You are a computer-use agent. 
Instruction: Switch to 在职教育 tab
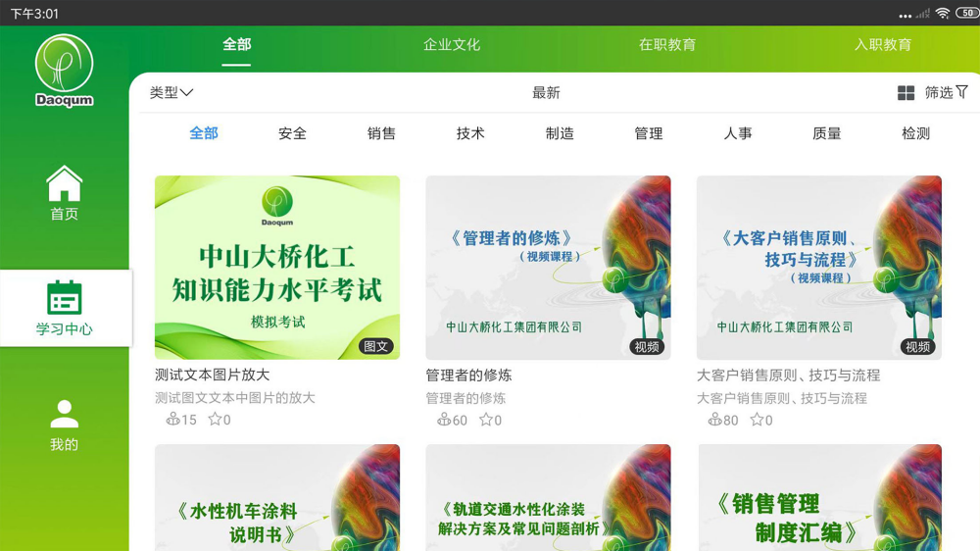[667, 45]
